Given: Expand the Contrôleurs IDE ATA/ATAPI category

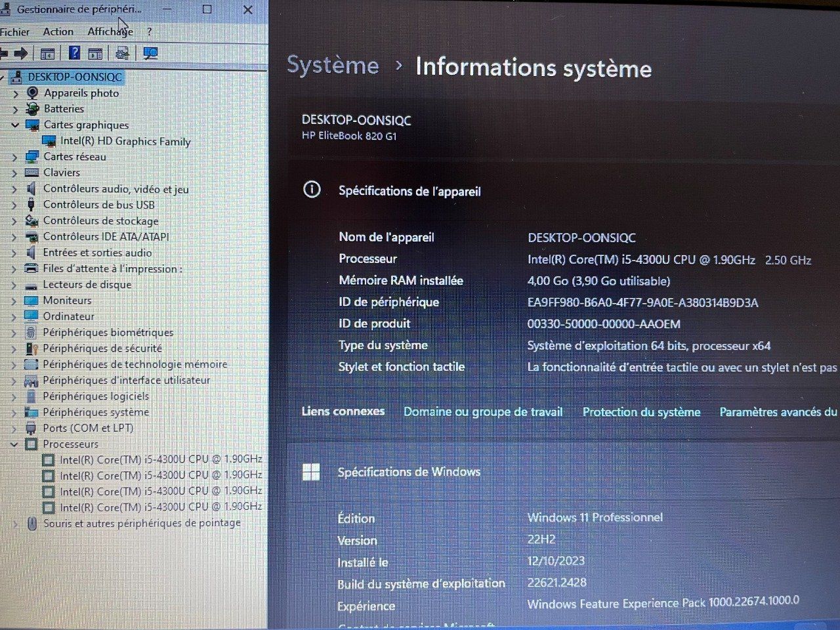Looking at the screenshot, I should pyautogui.click(x=14, y=237).
